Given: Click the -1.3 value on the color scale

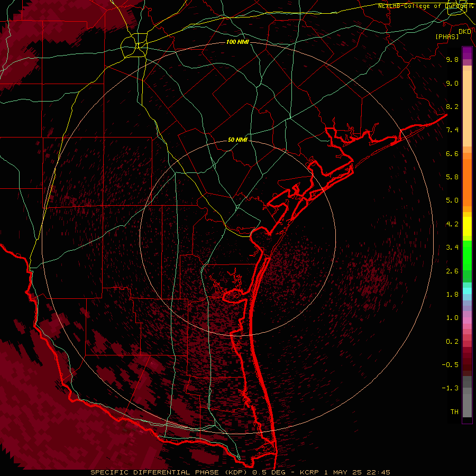Looking at the screenshot, I should pos(450,388).
